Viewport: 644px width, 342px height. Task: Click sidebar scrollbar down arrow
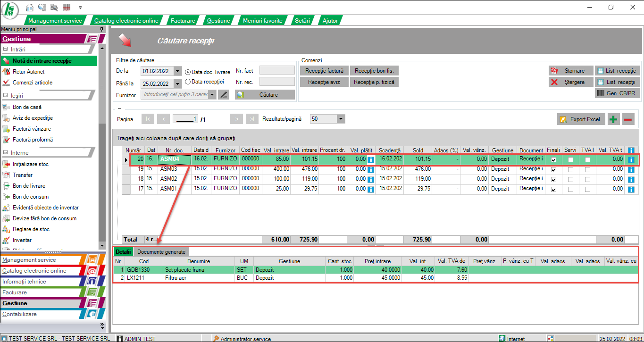[x=102, y=246]
